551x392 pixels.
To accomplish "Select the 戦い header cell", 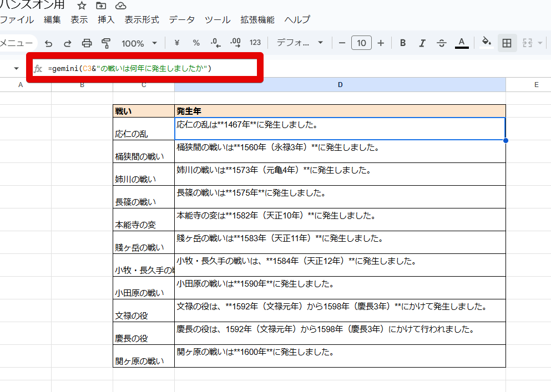I will pos(144,111).
